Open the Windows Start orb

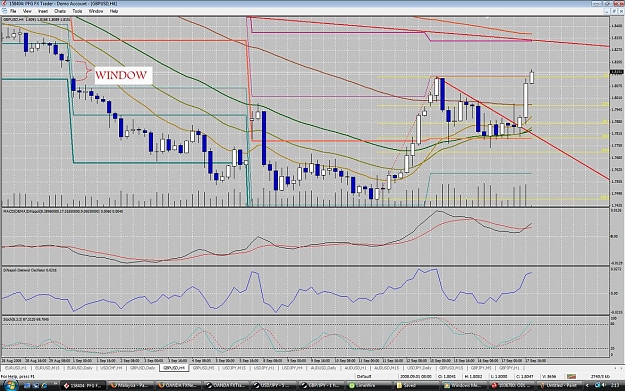click(10, 385)
